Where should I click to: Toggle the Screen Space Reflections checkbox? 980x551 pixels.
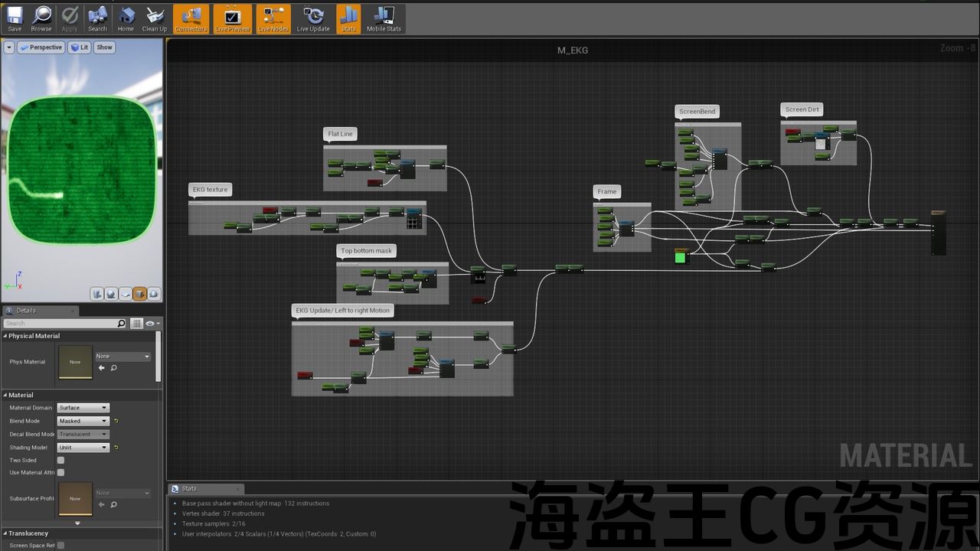click(x=60, y=546)
